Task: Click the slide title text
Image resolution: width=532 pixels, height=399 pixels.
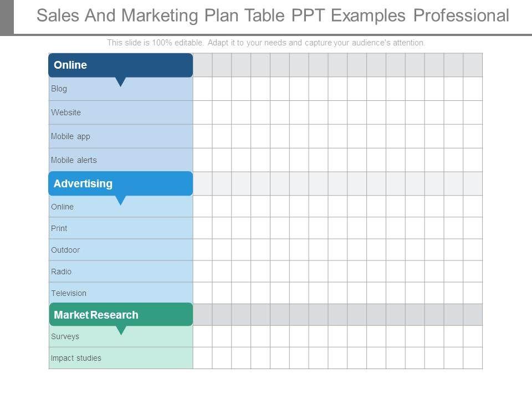Action: (273, 16)
